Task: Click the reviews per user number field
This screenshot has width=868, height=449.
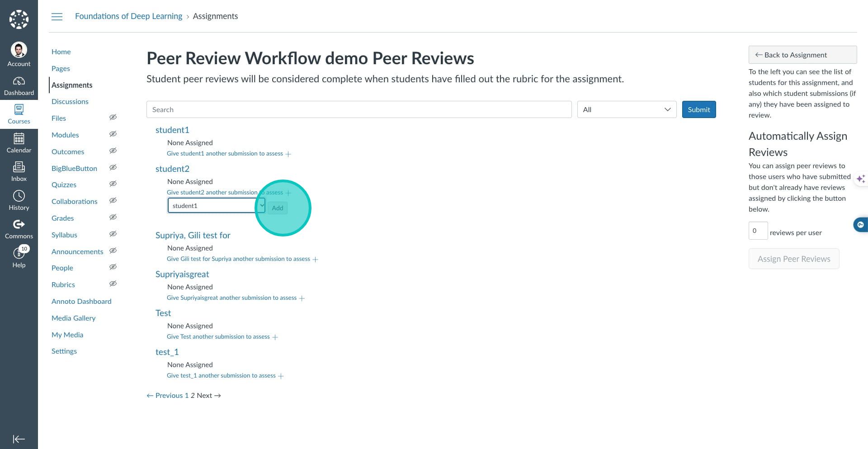Action: 758,231
